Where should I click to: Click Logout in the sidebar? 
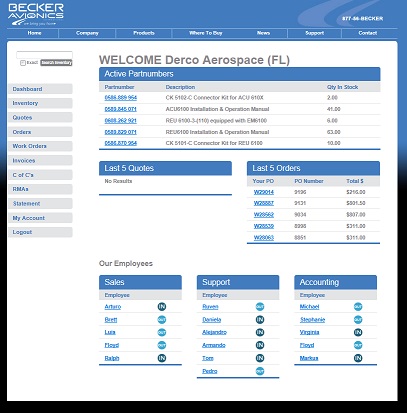(x=40, y=232)
